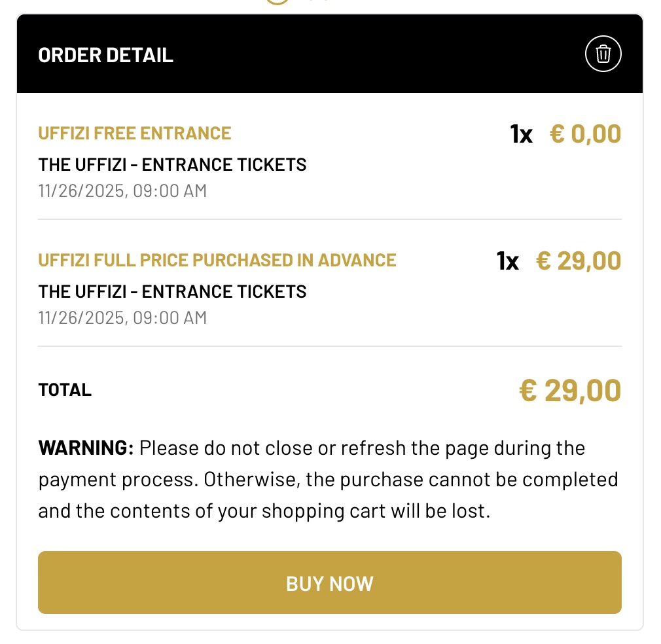Click the € 0,00 price of free entrance
661x644 pixels.
585,134
